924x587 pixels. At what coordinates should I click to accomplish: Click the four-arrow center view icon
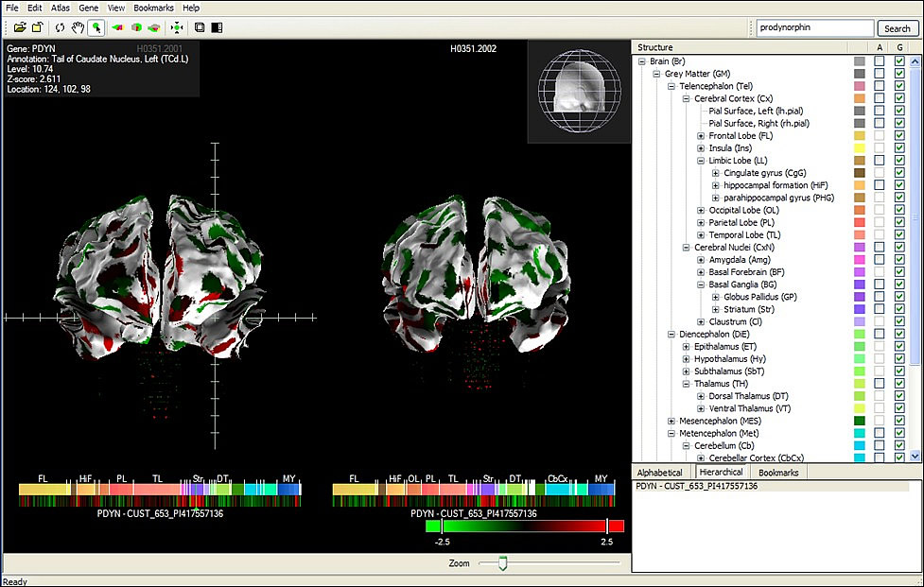point(176,27)
